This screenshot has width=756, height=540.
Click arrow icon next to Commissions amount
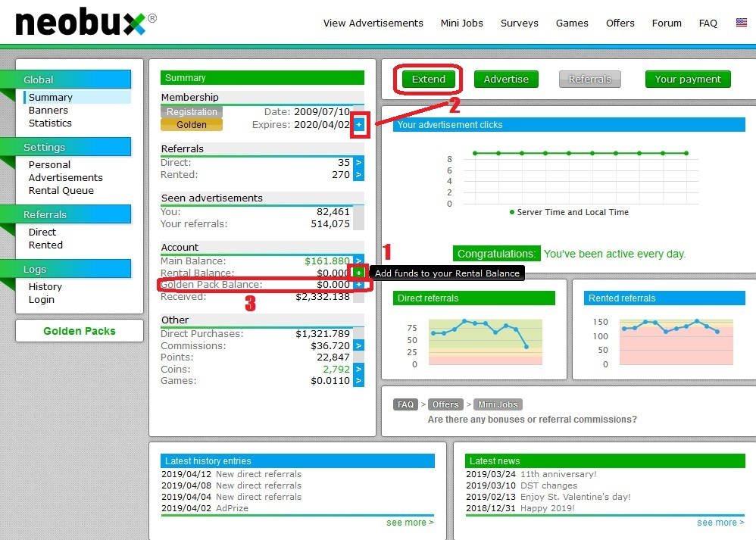click(359, 345)
